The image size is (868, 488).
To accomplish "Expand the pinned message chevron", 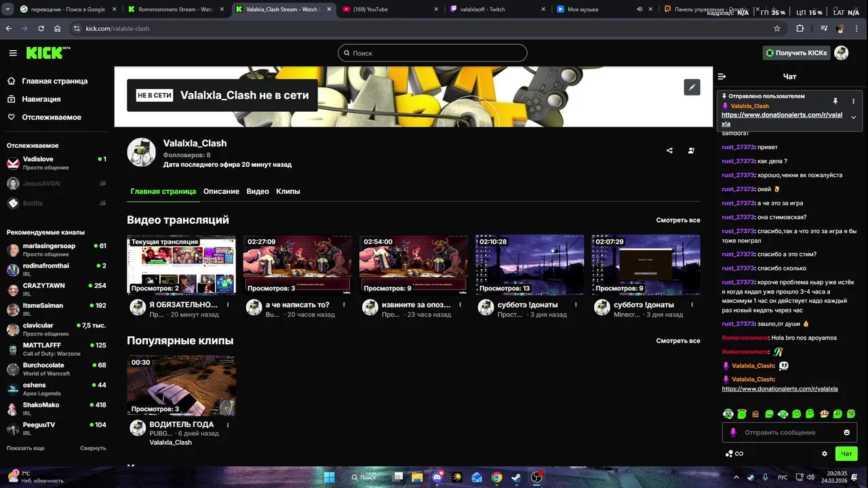I will pyautogui.click(x=853, y=117).
